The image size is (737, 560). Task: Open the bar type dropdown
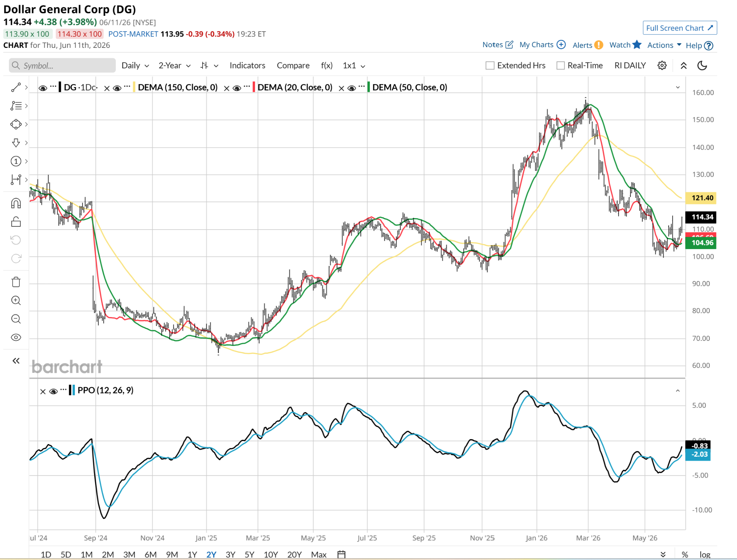pos(209,66)
